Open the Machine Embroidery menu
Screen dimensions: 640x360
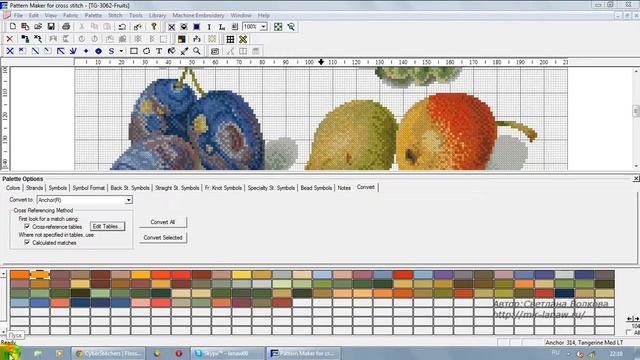[198, 15]
